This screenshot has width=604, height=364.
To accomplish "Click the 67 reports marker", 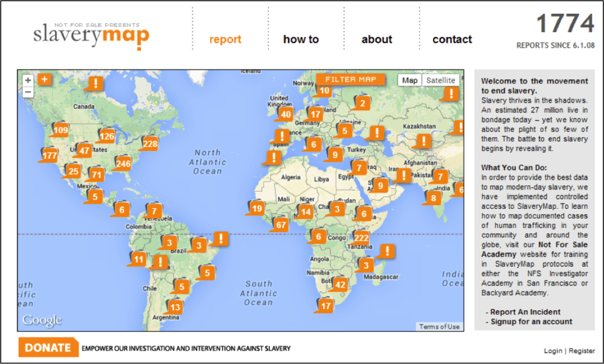I will [x=280, y=225].
